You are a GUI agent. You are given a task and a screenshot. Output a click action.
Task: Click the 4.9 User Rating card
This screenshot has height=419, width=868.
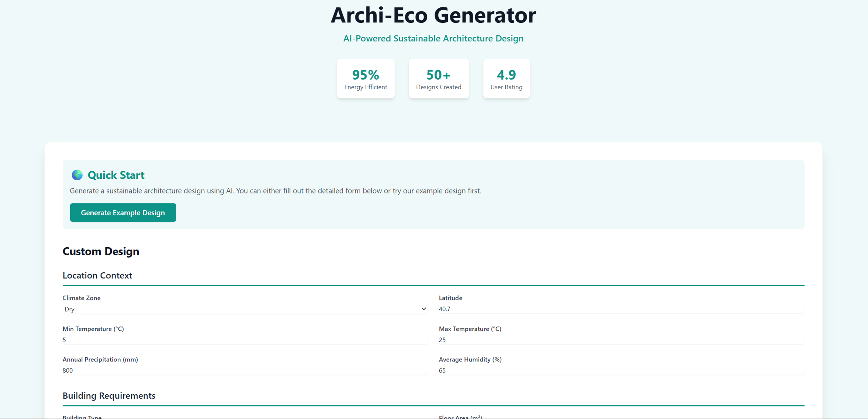point(506,79)
